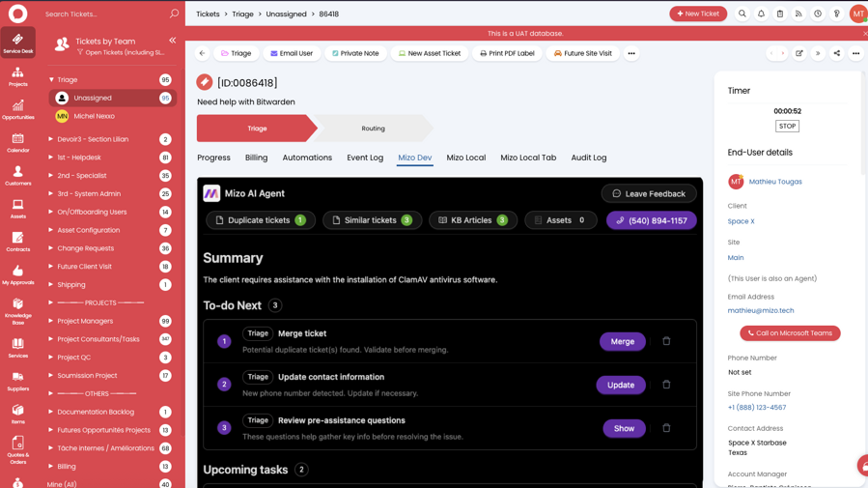Select the Unassigned ticket queue

(112, 98)
